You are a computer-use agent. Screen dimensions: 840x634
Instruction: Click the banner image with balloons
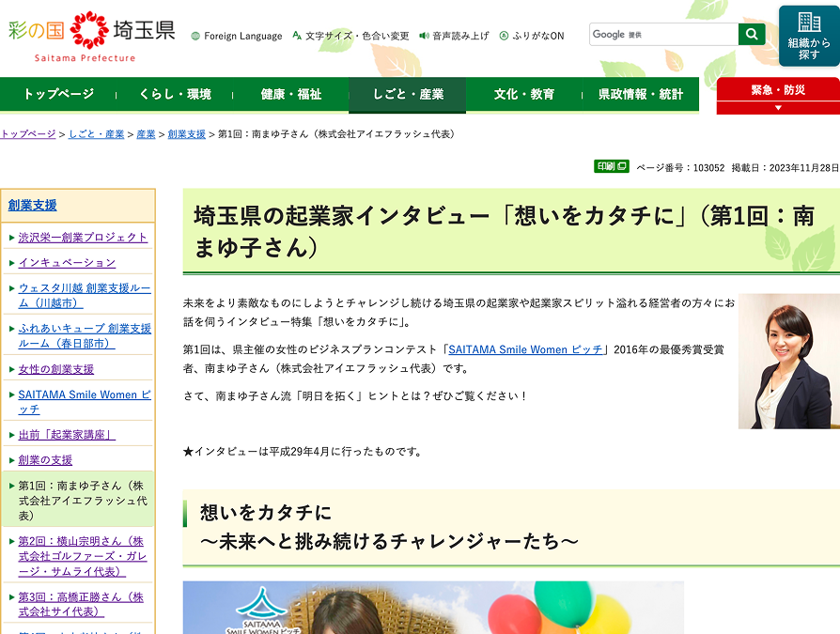tap(433, 607)
